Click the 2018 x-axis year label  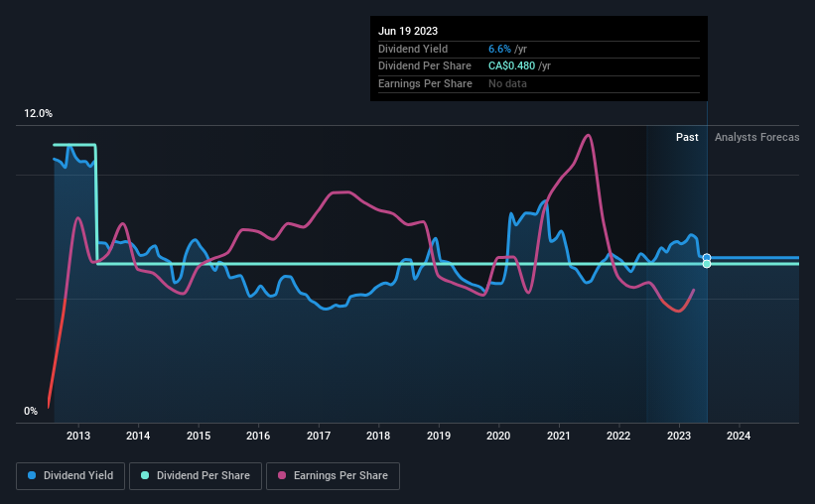378,436
